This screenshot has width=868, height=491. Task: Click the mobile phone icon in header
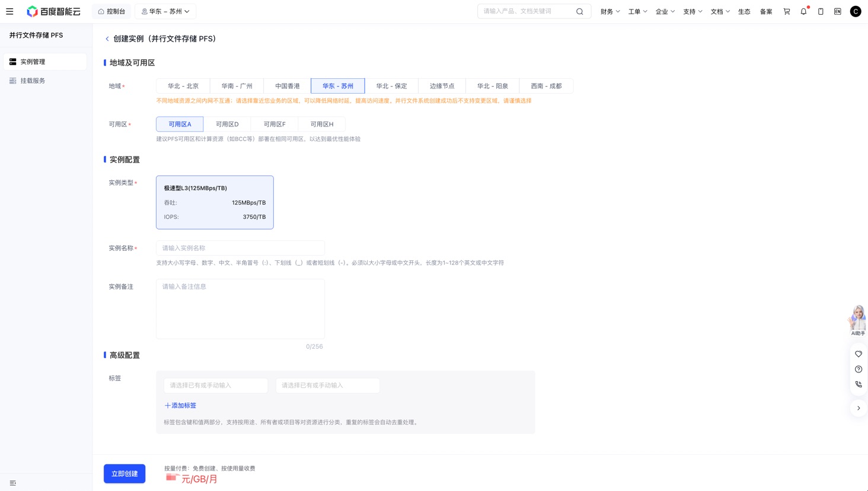click(821, 11)
